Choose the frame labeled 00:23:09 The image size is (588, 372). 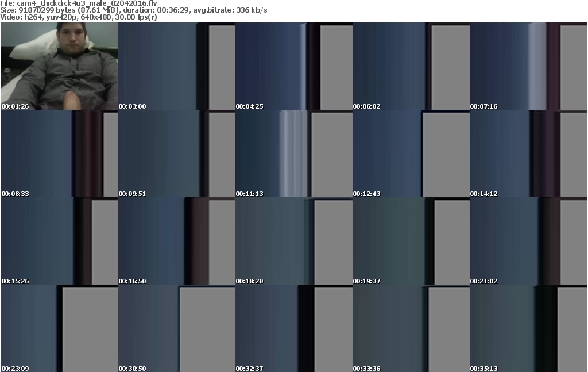pyautogui.click(x=60, y=328)
